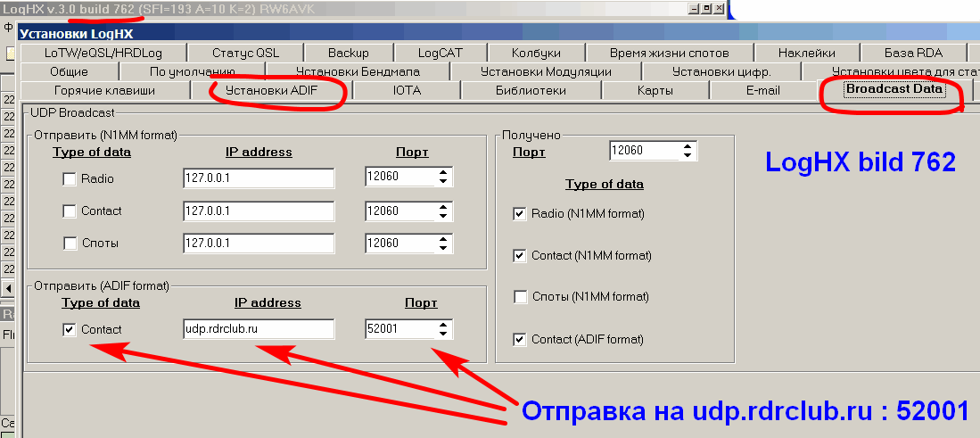
Task: Decrease the ADIF Contact port with down arrow
Action: 443,335
